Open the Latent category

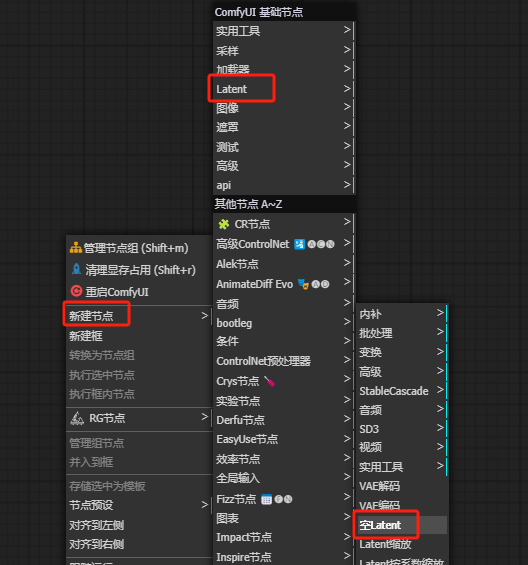coord(284,89)
